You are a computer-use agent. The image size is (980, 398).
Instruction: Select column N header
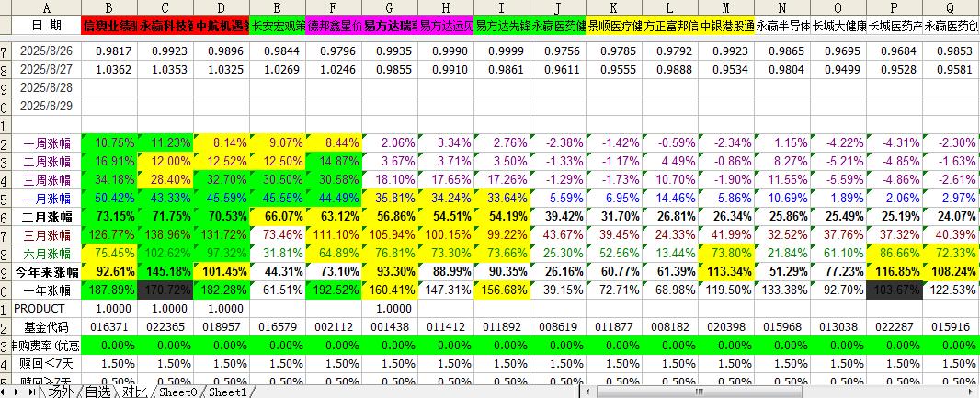point(781,8)
